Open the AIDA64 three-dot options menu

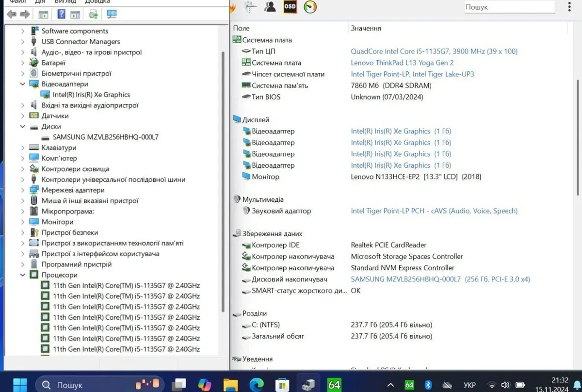(569, 7)
